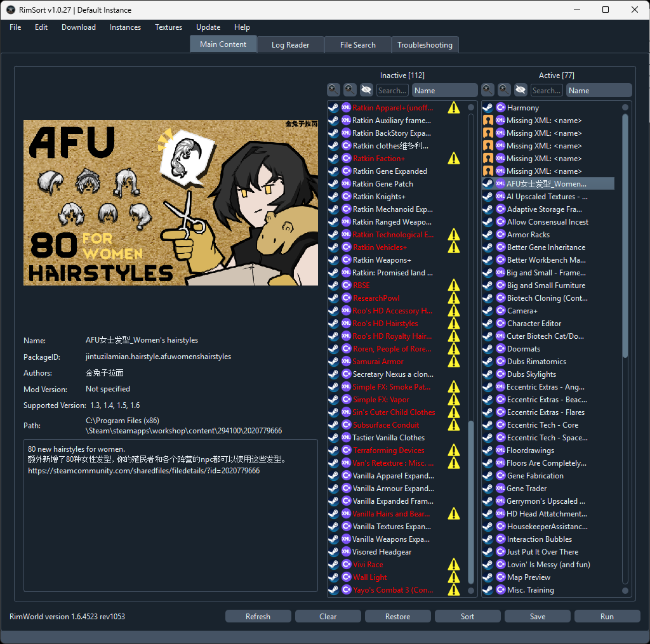Click the warning triangle on Simple FX: Vapor
Viewport: 650px width, 644px height.
(x=454, y=400)
